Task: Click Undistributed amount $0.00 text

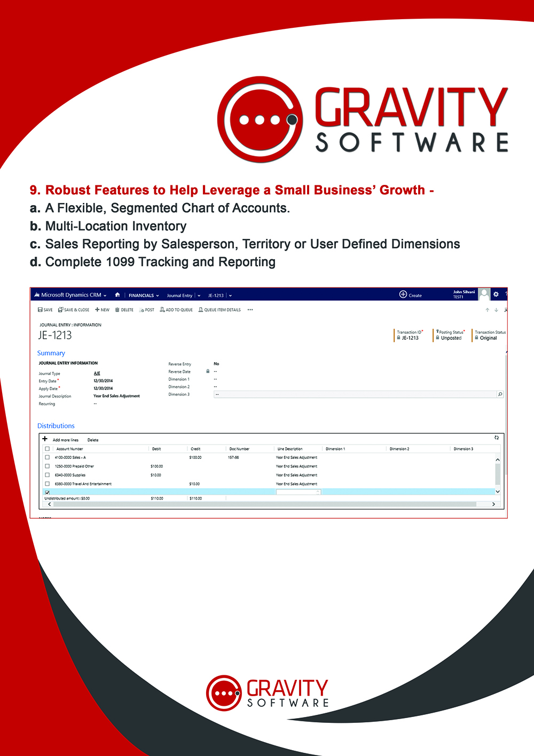Action: point(67,498)
